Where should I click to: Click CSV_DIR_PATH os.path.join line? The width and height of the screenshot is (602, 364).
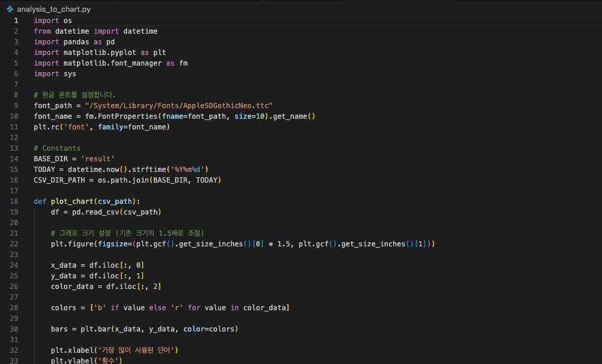tap(128, 180)
